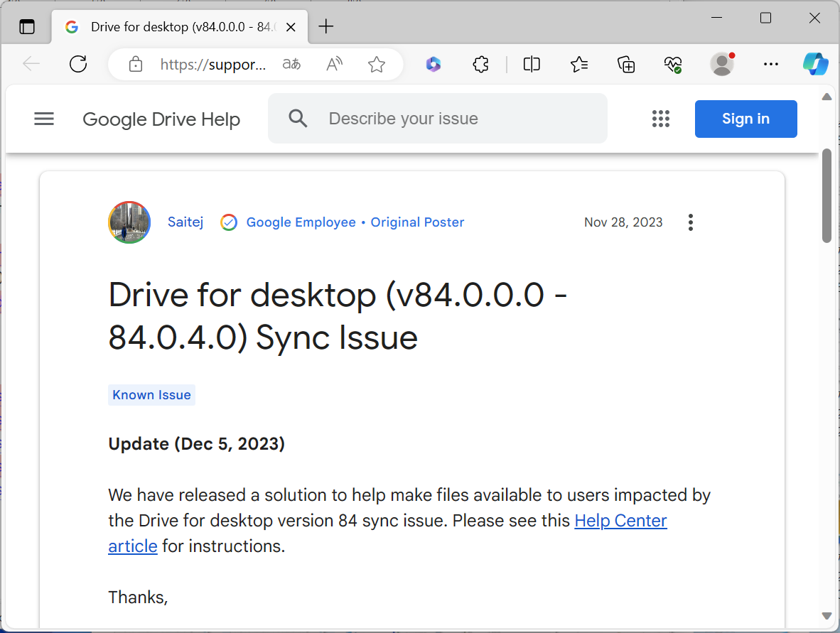The height and width of the screenshot is (633, 840).
Task: Add this page to favorites star
Action: point(377,65)
